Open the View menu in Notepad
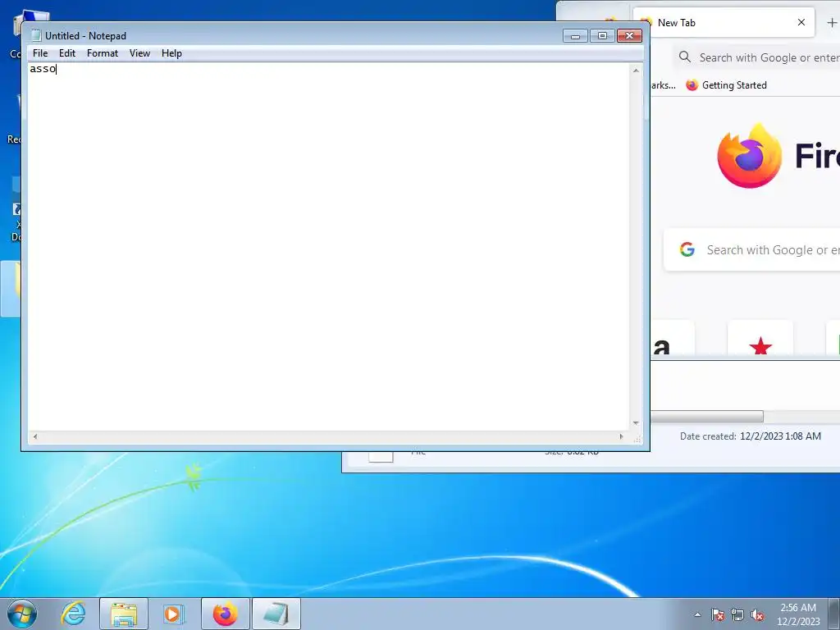840x630 pixels. 139,53
